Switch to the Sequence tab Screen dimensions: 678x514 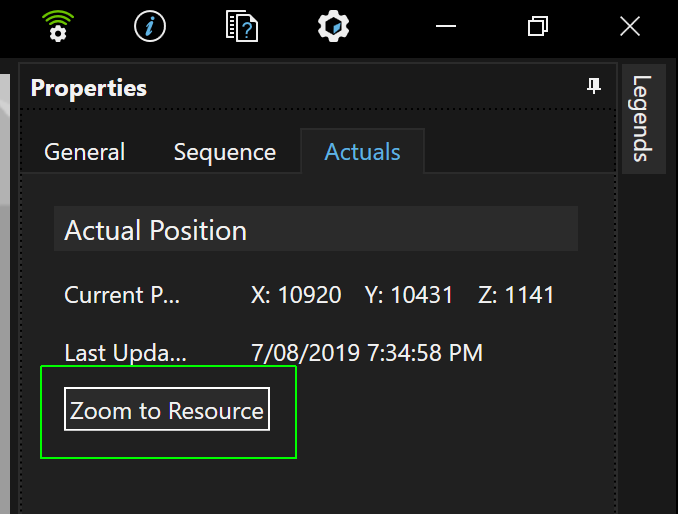(225, 152)
